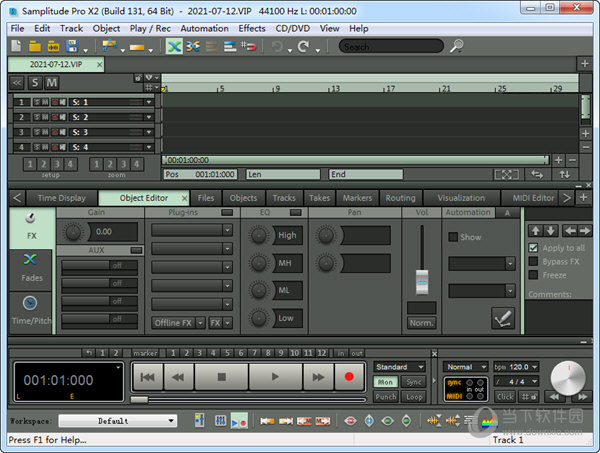Open the 4/4 time signature dropdown
The height and width of the screenshot is (453, 600).
click(x=516, y=381)
